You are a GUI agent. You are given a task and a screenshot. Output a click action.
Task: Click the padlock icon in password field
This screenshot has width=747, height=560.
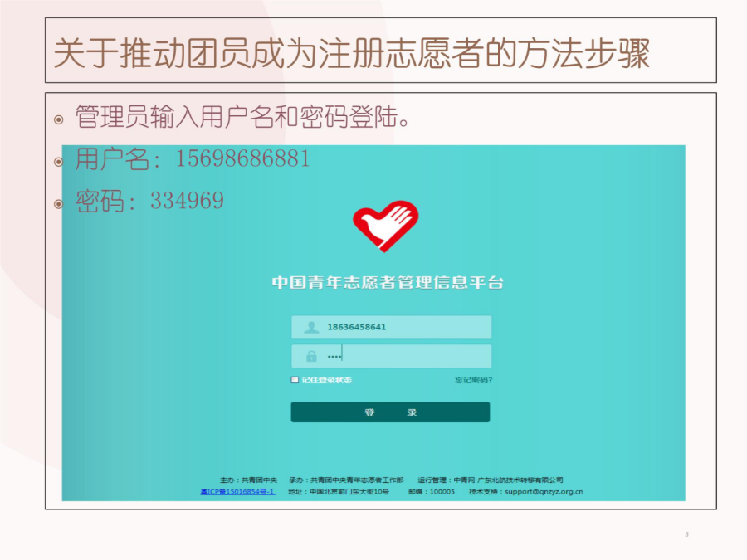click(311, 356)
